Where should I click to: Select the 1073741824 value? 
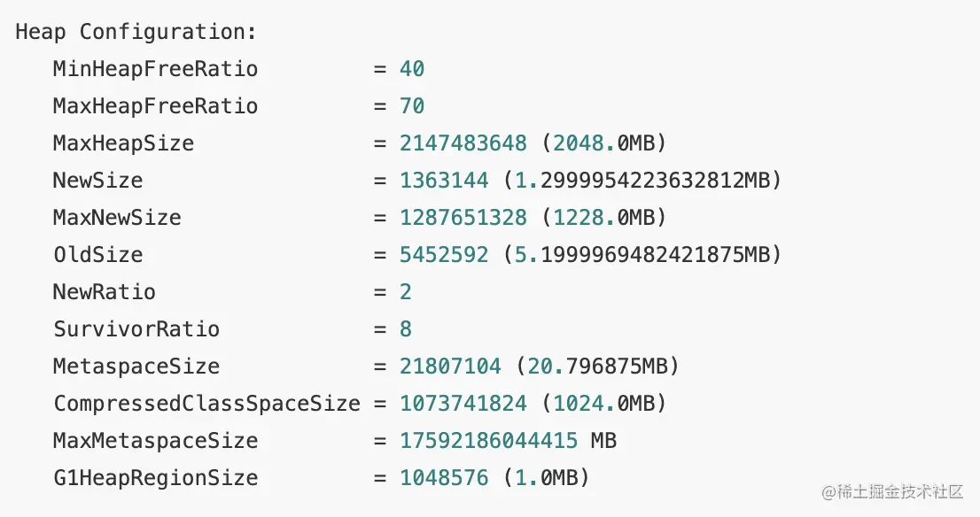463,404
